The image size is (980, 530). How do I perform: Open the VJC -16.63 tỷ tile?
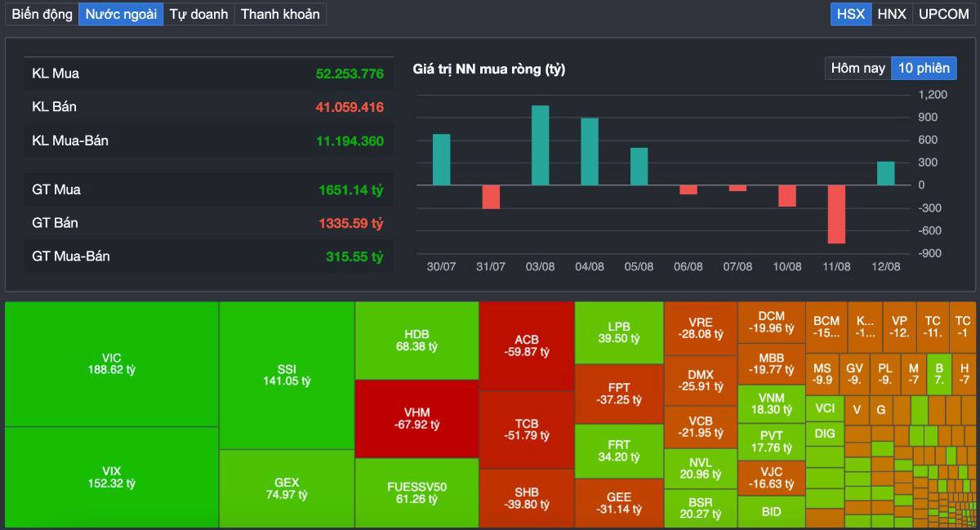pos(772,479)
